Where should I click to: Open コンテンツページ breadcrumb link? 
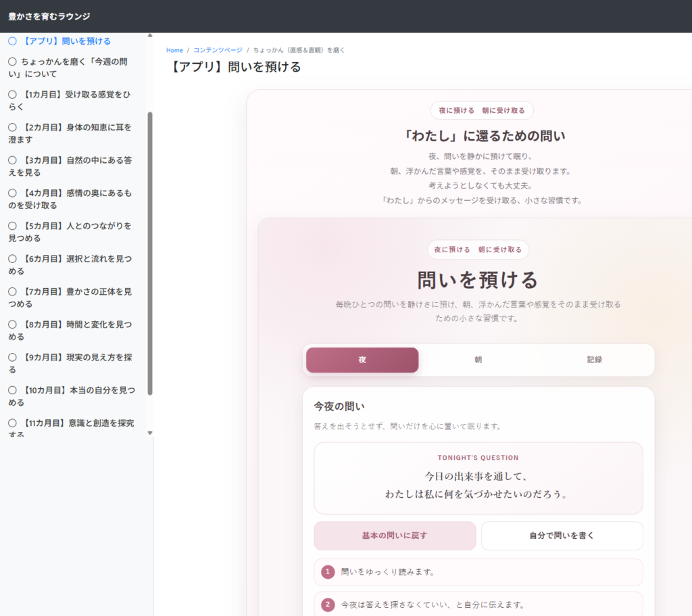pyautogui.click(x=218, y=50)
